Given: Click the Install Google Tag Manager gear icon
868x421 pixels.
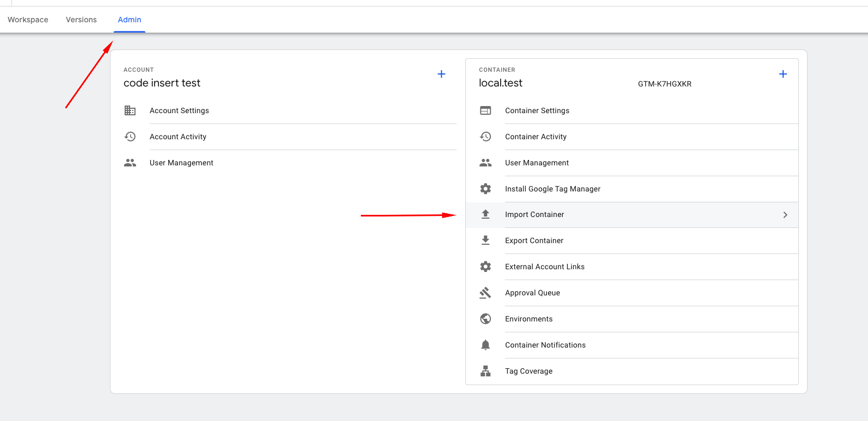Looking at the screenshot, I should pos(485,189).
